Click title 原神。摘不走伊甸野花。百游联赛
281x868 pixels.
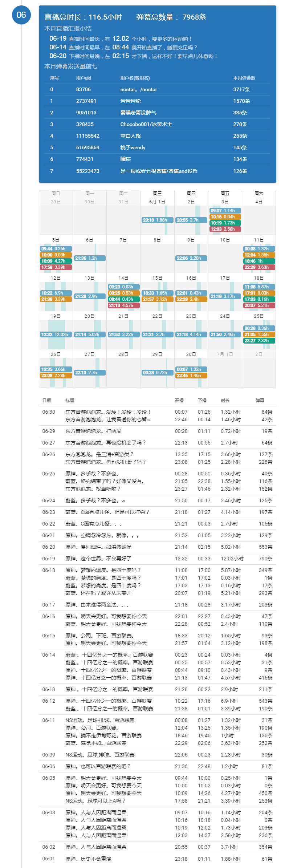103,735
